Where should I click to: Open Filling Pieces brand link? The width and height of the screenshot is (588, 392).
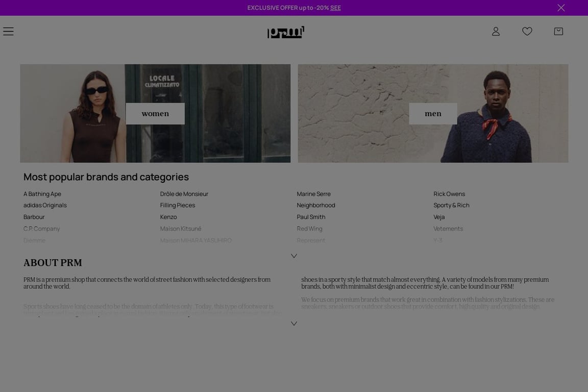coord(178,205)
